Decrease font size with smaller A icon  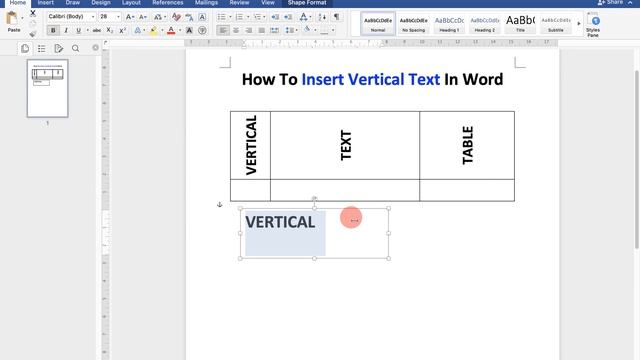click(x=143, y=17)
